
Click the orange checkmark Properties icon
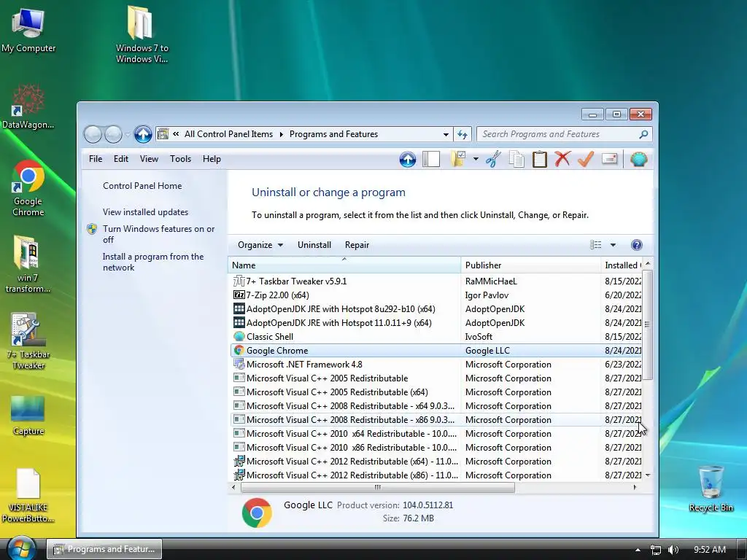[x=586, y=159]
